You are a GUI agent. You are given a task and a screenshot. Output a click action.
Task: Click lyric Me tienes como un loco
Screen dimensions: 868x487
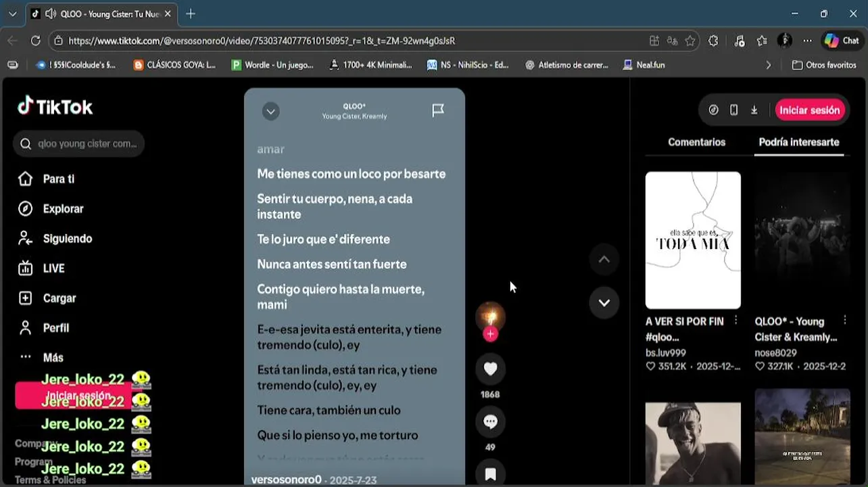click(351, 174)
